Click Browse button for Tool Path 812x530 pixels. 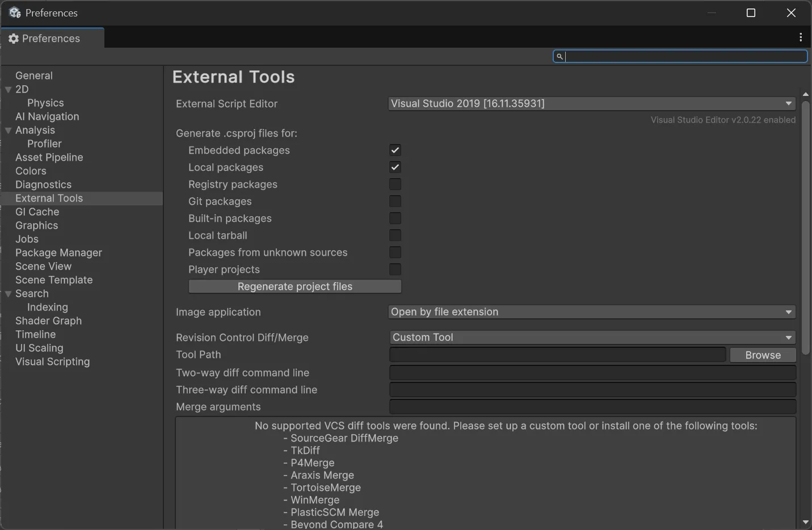click(763, 355)
